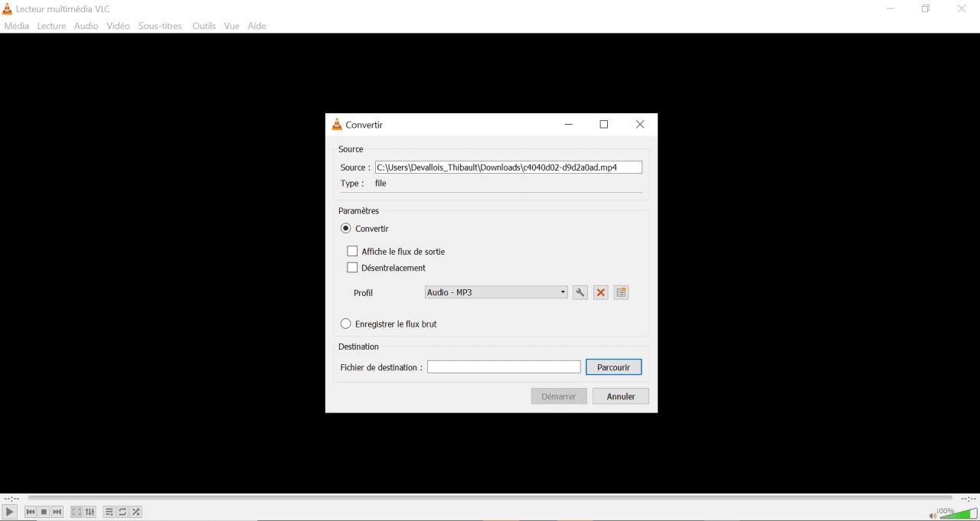980x521 pixels.
Task: Open the Outils menu
Action: (204, 26)
